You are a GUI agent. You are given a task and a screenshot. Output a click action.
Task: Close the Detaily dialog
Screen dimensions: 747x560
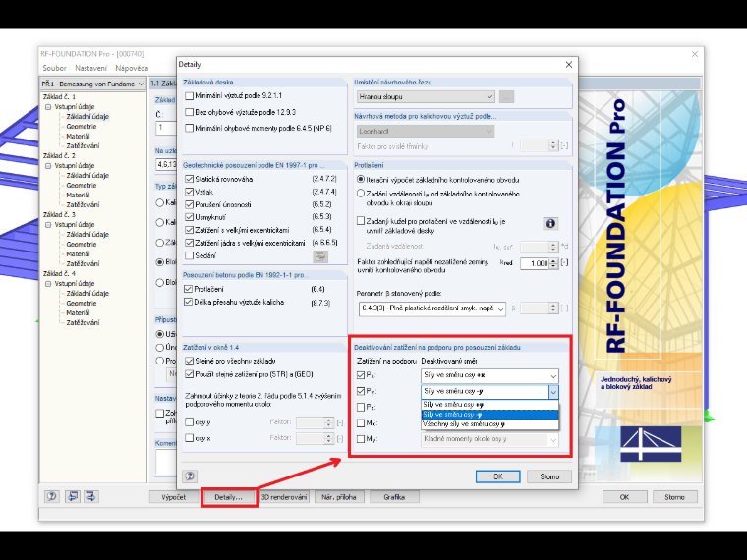[x=569, y=64]
